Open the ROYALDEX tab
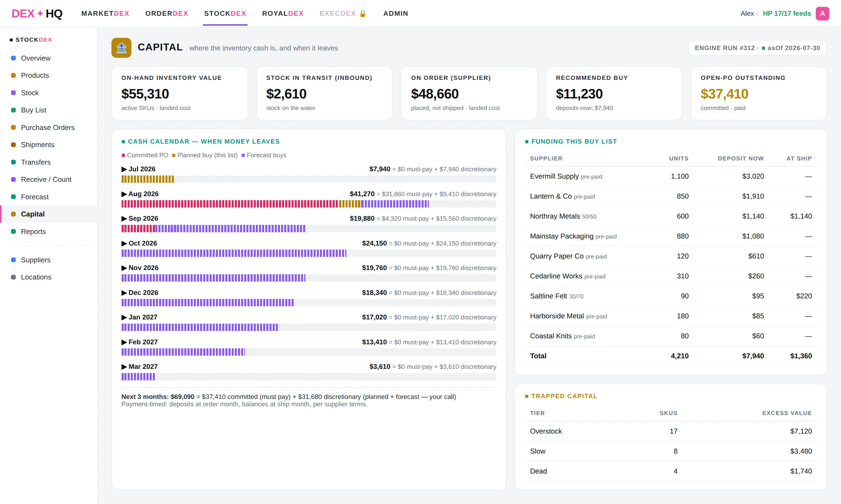841x504 pixels. [x=283, y=13]
